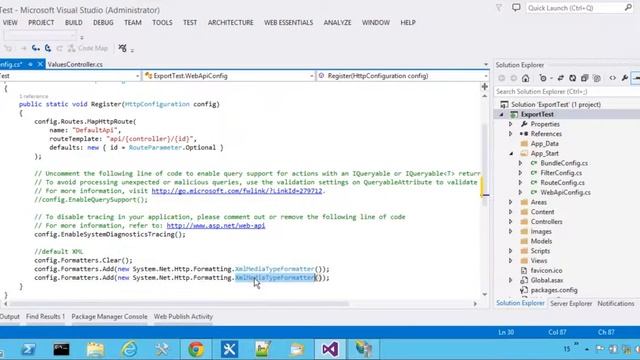Switch to the ValuesController.cs tab
Viewport: 640px width, 360px height.
(75, 64)
